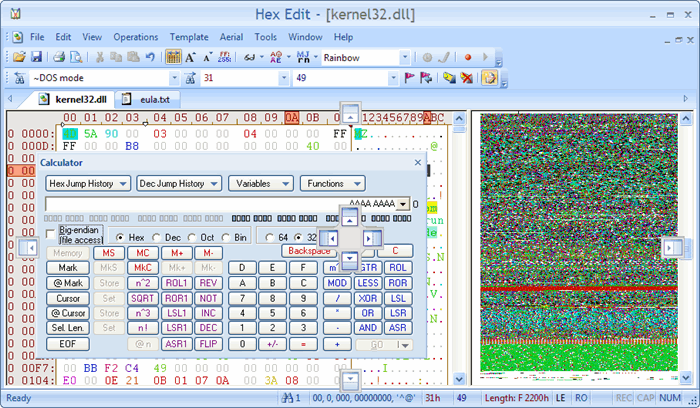Click the EOF button
700x408 pixels.
tap(68, 344)
